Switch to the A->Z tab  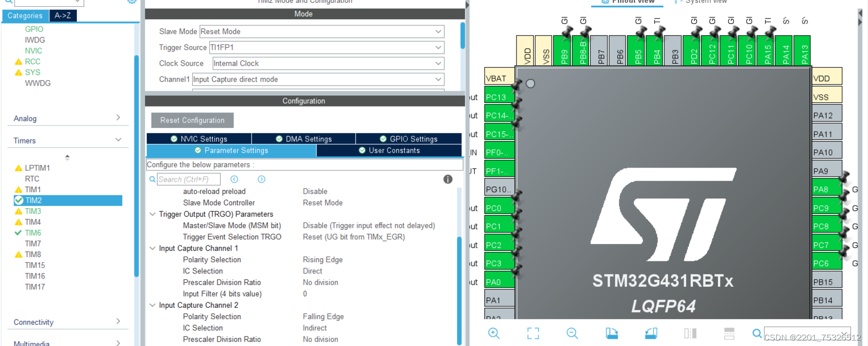(63, 15)
